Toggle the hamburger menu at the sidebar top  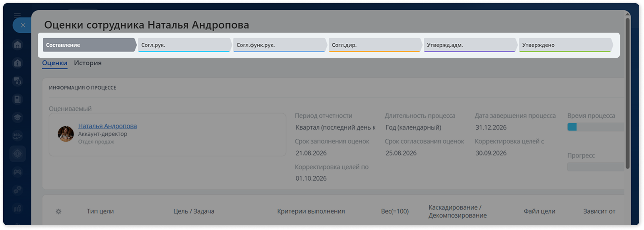coord(17,15)
